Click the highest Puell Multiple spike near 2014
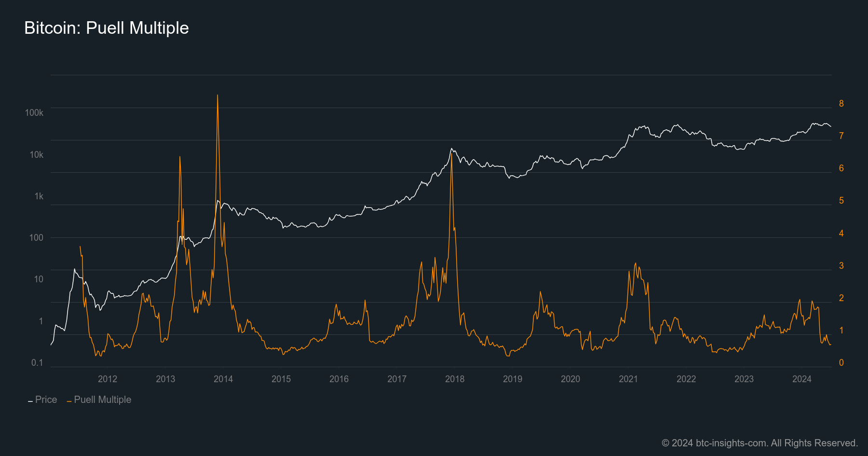This screenshot has height=456, width=868. pyautogui.click(x=217, y=96)
